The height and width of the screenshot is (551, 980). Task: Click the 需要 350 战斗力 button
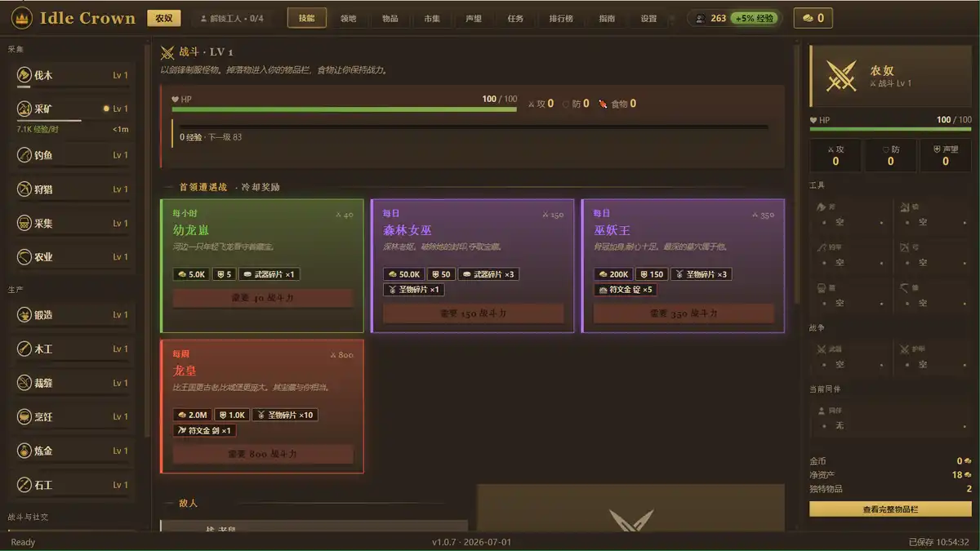click(684, 313)
